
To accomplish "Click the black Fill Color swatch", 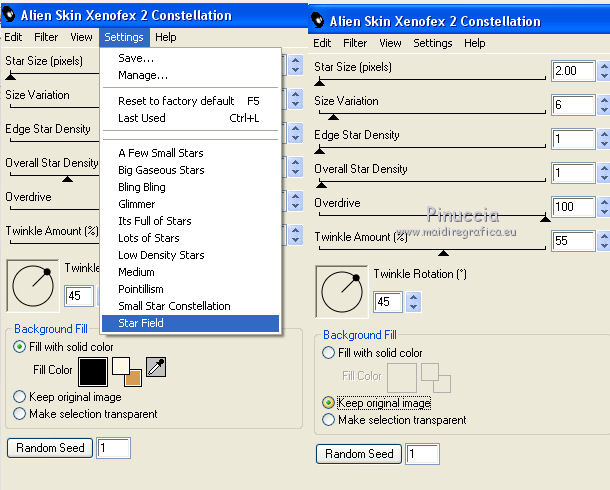I will 93,372.
